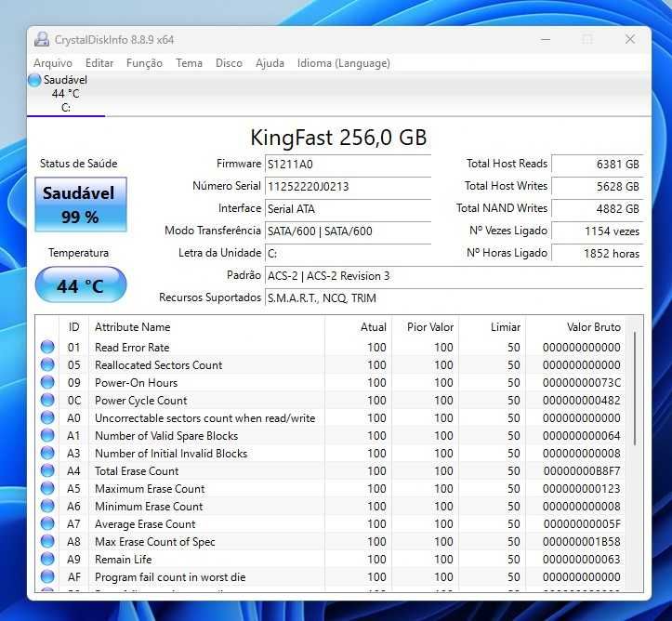Click the Valor Bruto column header
This screenshot has height=621, width=672.
click(x=576, y=327)
